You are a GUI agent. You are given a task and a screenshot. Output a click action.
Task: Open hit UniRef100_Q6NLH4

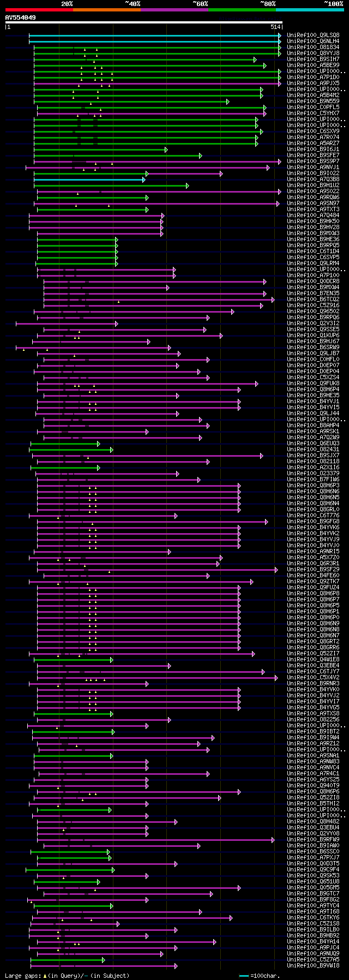313,41
